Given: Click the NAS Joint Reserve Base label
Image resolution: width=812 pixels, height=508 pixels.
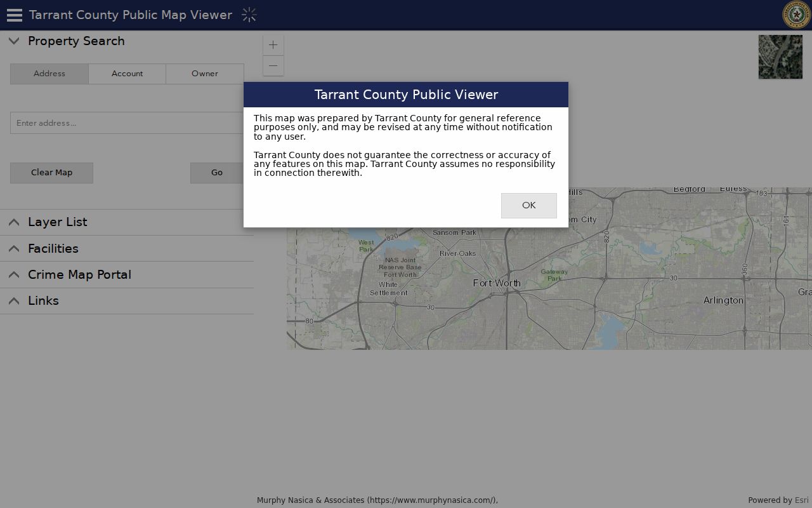Looking at the screenshot, I should [400, 267].
